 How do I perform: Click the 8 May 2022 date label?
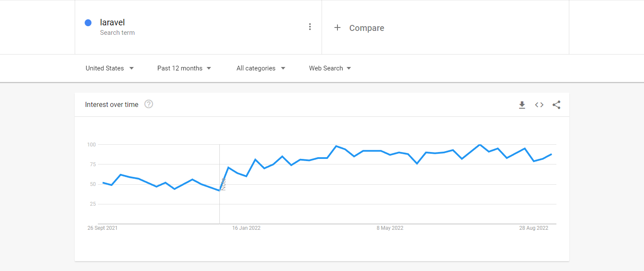(390, 228)
